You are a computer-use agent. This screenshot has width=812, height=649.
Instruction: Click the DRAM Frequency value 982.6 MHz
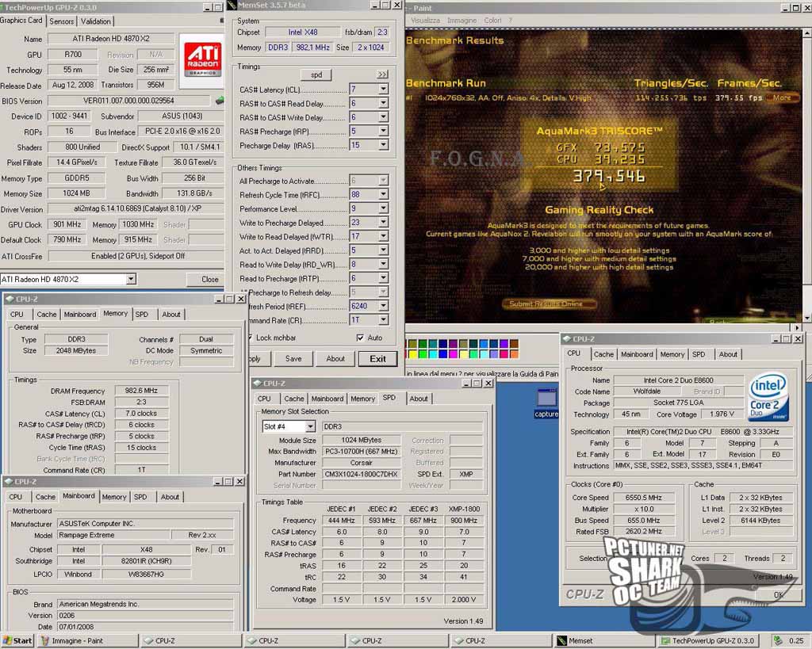click(141, 391)
